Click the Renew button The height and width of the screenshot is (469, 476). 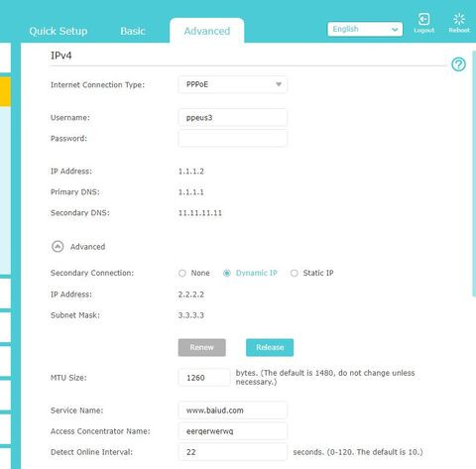pyautogui.click(x=201, y=347)
